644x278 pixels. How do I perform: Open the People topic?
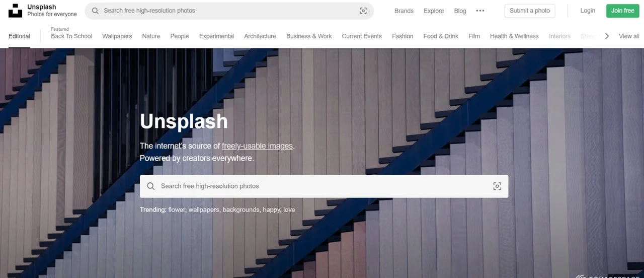(180, 36)
